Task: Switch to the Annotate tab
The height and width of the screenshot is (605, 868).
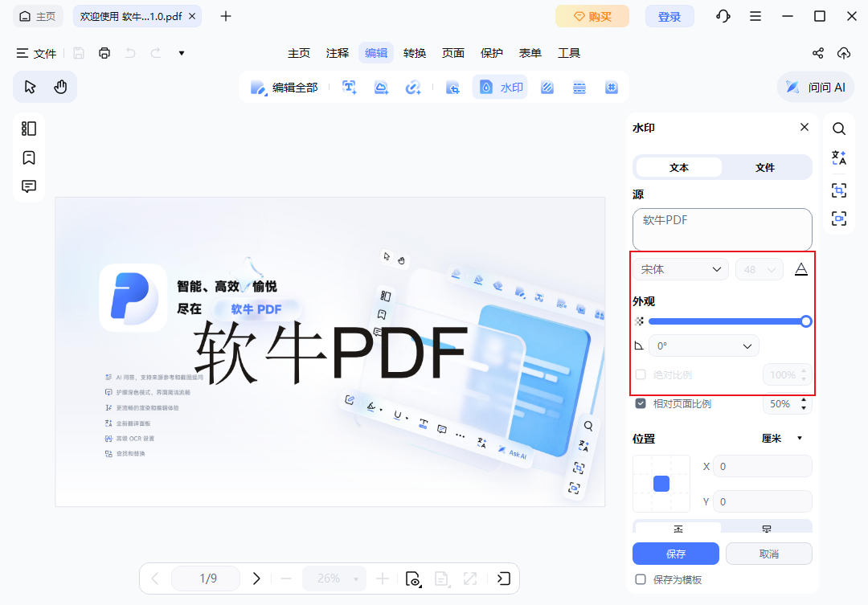Action: click(338, 53)
